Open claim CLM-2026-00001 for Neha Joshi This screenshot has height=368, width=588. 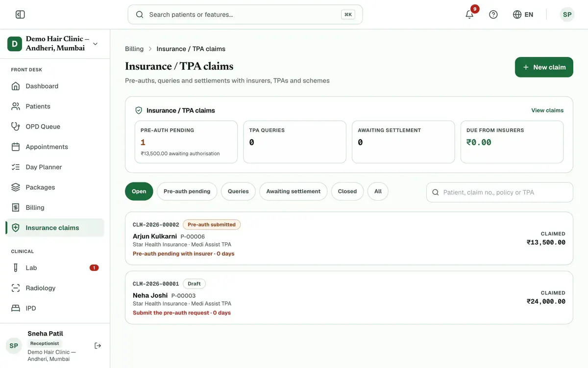(349, 297)
